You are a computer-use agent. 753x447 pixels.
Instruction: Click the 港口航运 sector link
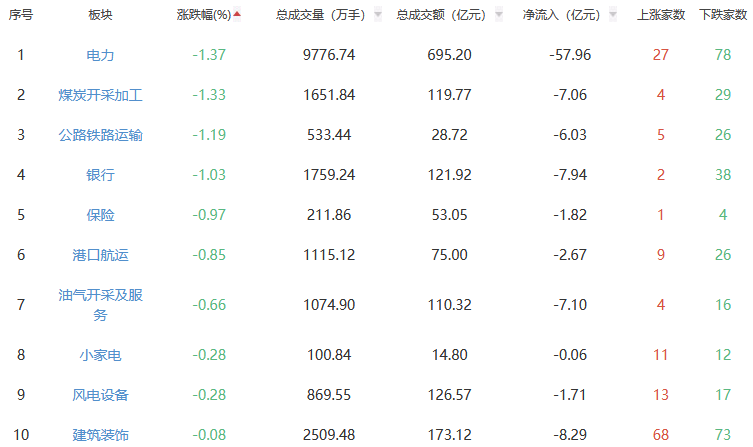(x=100, y=255)
